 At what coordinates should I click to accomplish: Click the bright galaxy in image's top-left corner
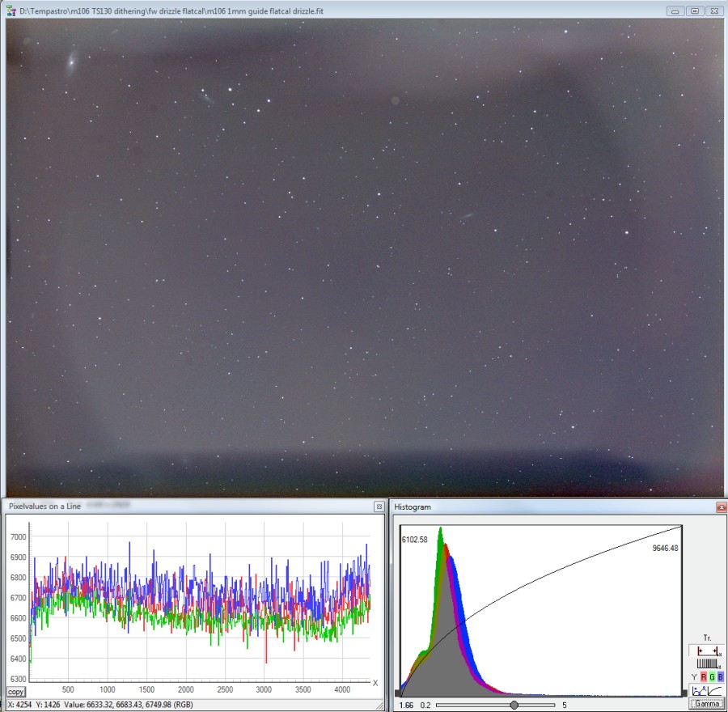(x=73, y=61)
